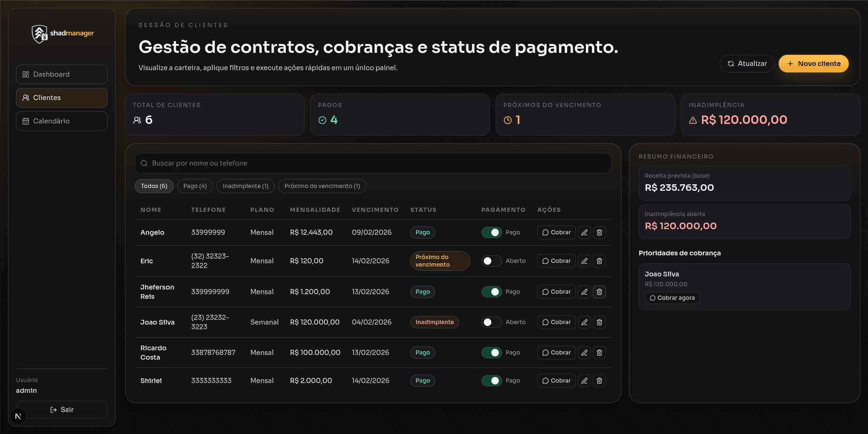Click the shadmanager shield logo
Viewport: 868px width, 434px height.
[x=39, y=33]
